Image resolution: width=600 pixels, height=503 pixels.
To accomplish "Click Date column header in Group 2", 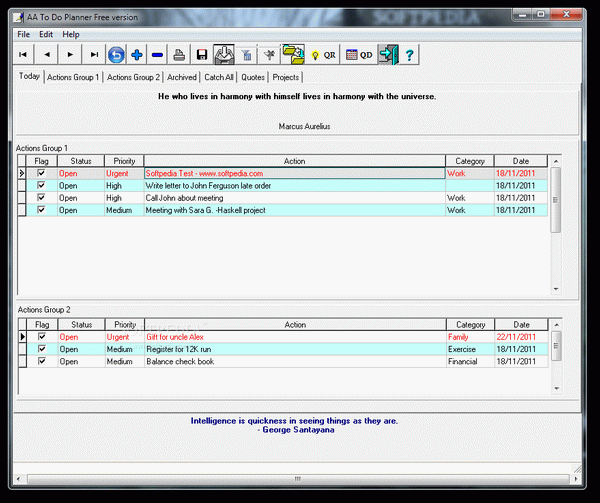I will (x=522, y=325).
